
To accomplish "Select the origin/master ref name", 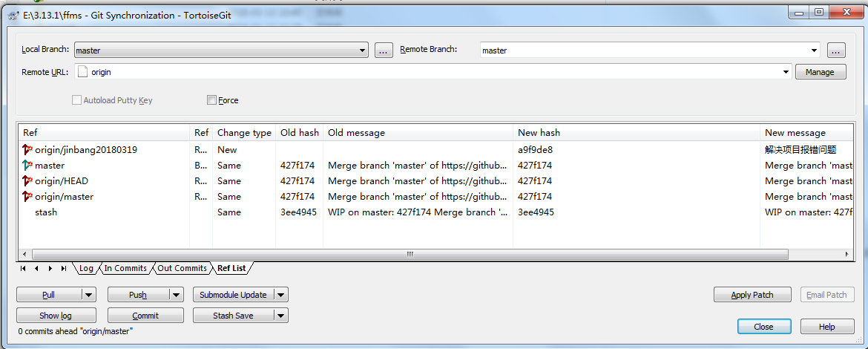I will (64, 196).
